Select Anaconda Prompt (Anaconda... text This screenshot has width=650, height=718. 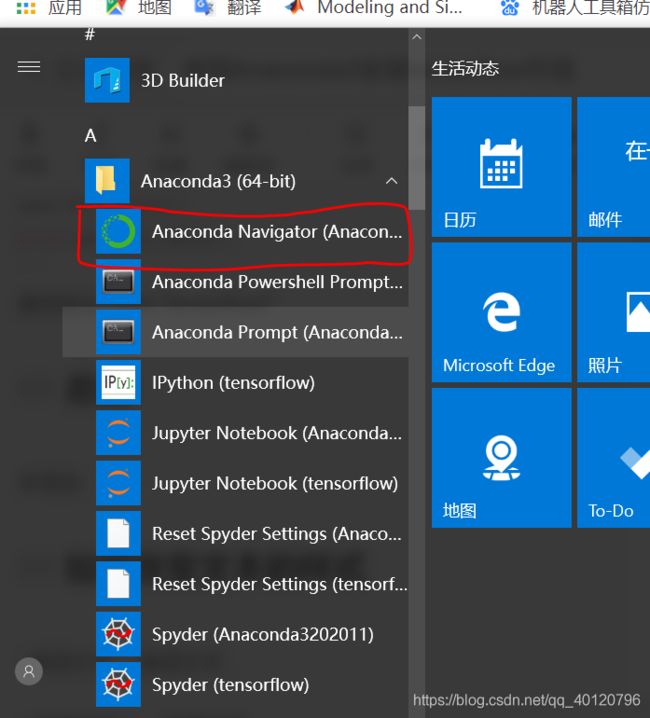click(278, 332)
